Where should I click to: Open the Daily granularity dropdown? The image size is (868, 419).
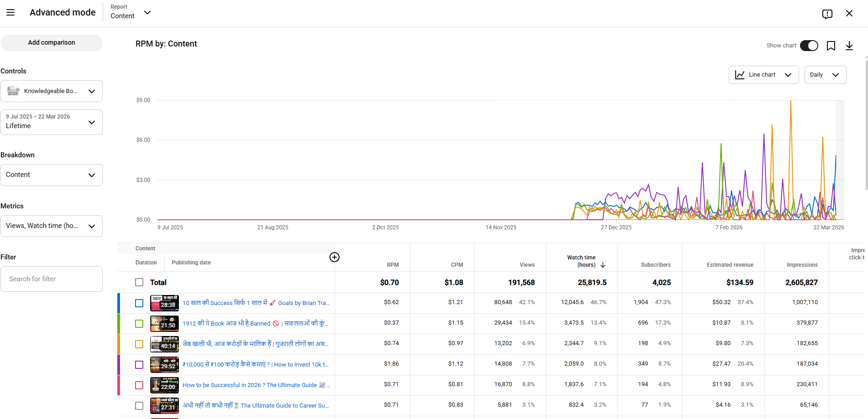pyautogui.click(x=825, y=75)
